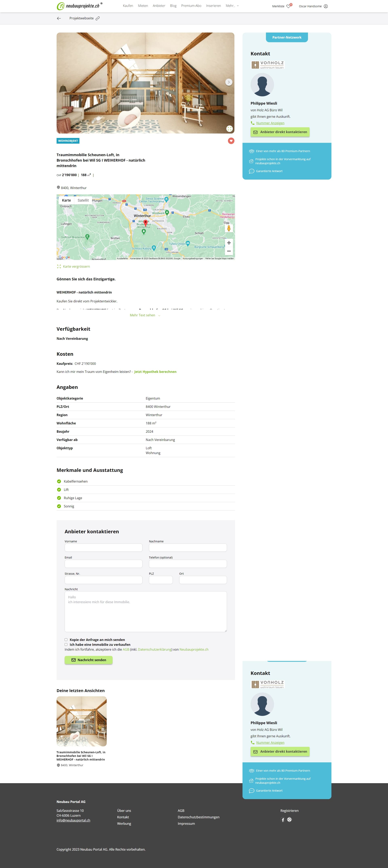Check Ich habe eine Immobilie zu verkaufen

(x=66, y=644)
